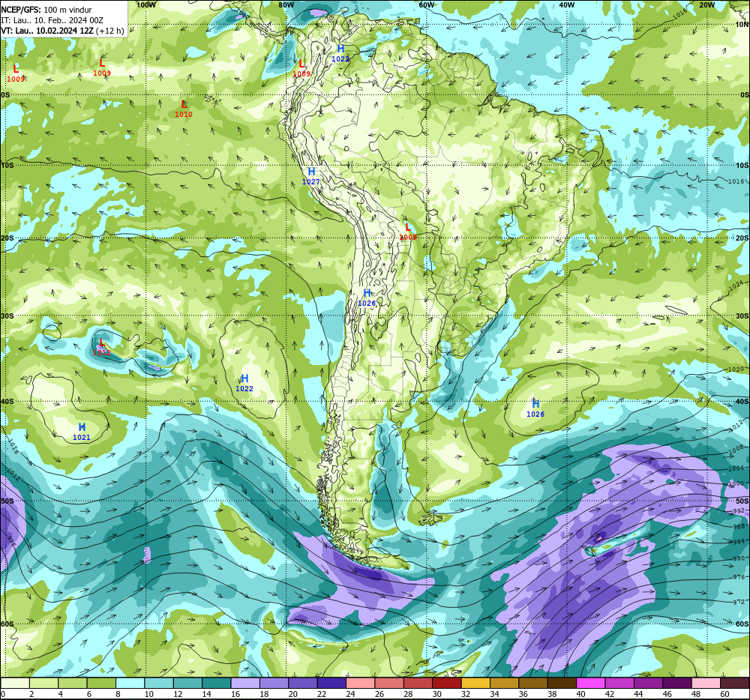Click the 100W longitude label

[146, 4]
